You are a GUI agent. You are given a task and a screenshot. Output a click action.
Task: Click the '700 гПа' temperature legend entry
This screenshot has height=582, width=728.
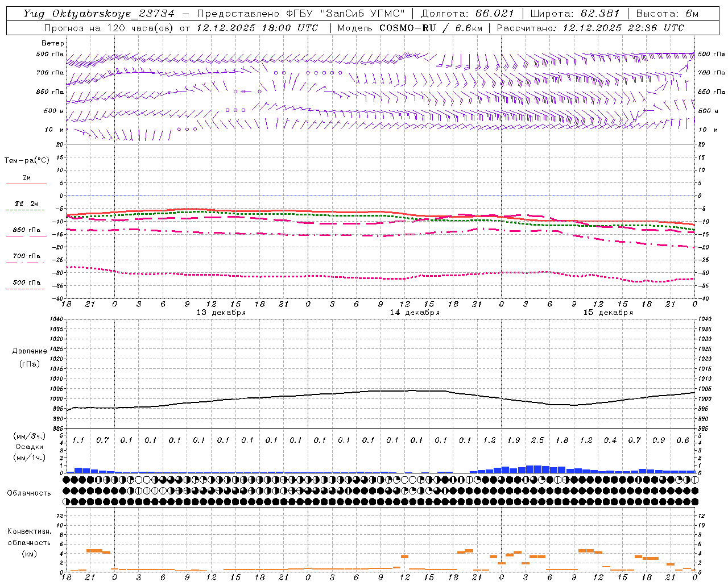[x=27, y=256]
